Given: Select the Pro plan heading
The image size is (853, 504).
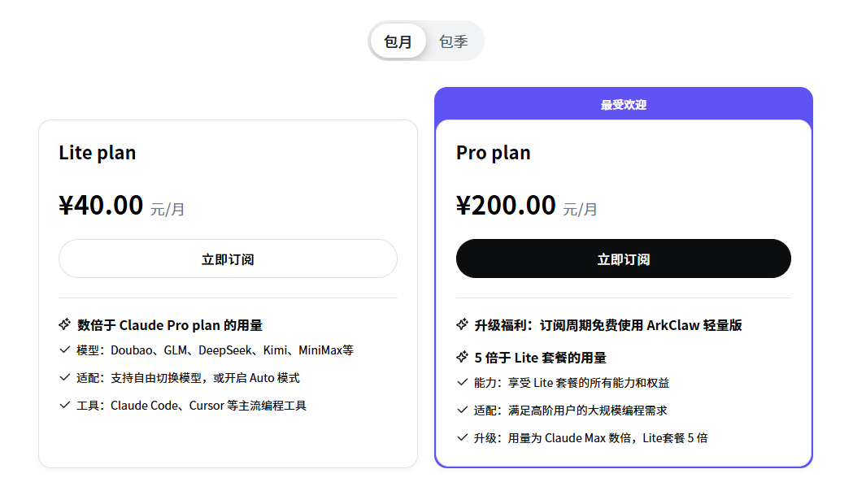Looking at the screenshot, I should pos(493,153).
